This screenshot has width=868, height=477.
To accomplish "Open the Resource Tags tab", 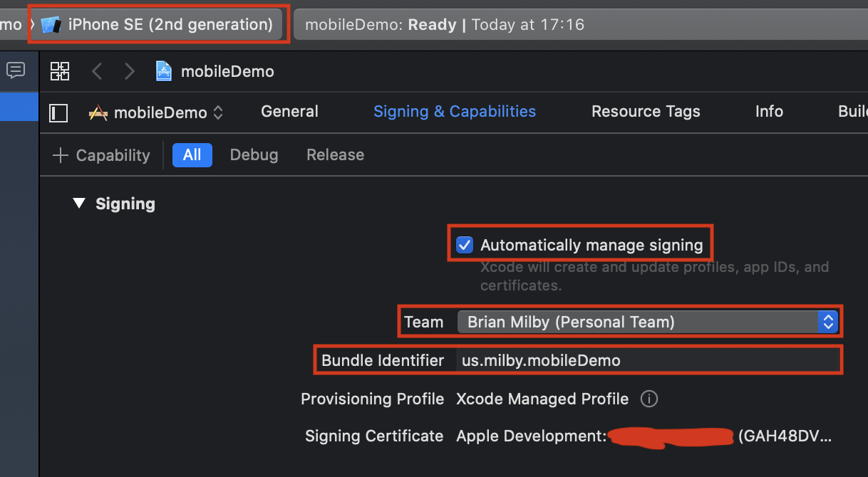I will pos(646,112).
